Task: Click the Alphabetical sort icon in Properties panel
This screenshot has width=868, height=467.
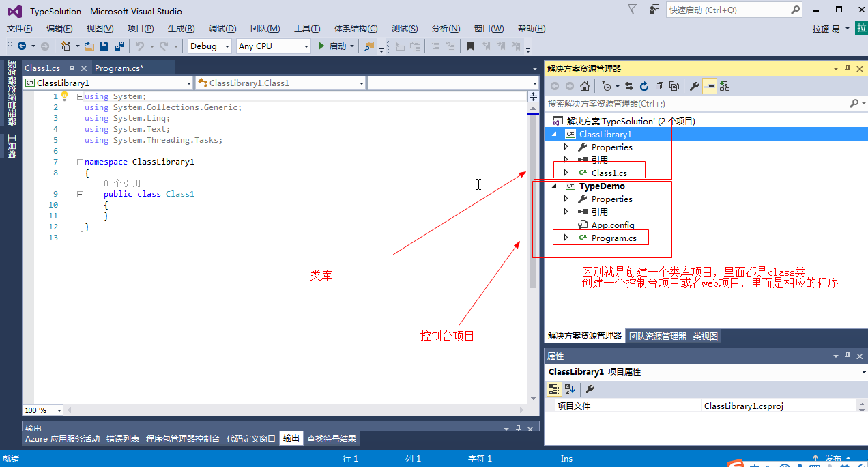Action: point(570,389)
